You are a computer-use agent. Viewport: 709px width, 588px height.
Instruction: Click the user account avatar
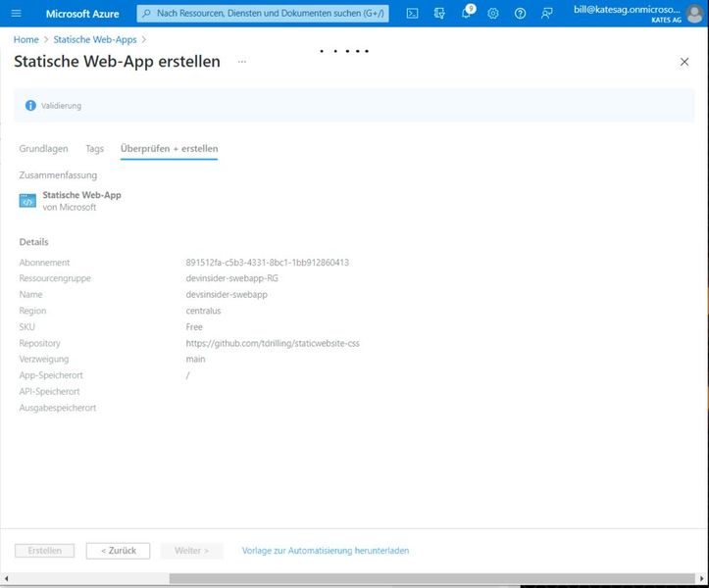click(694, 14)
